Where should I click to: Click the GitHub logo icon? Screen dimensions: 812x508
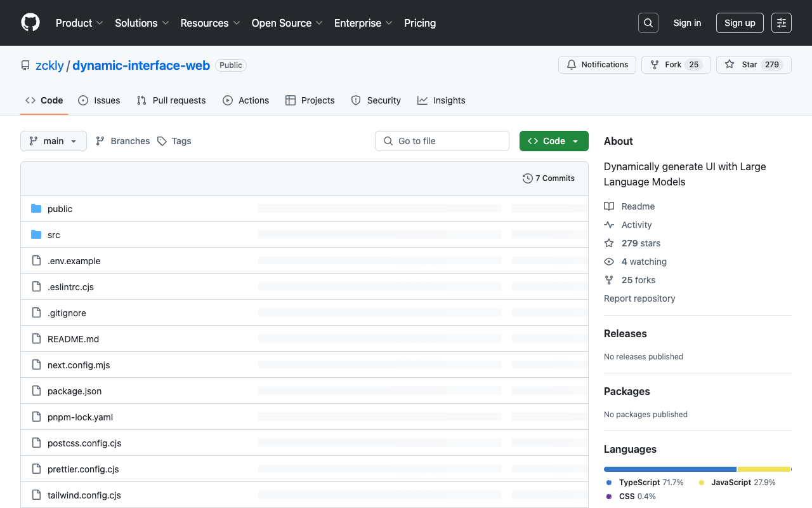(30, 23)
